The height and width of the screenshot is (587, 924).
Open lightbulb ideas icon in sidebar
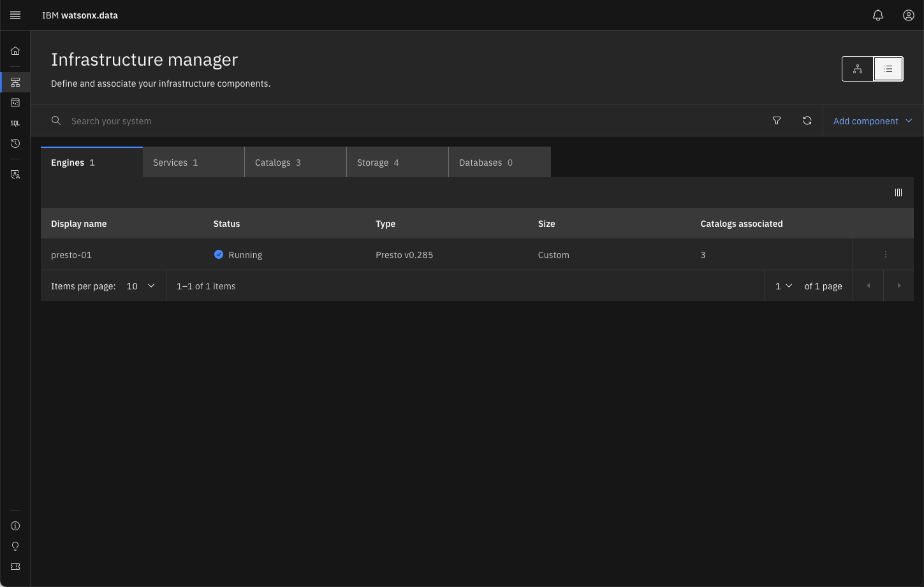pyautogui.click(x=15, y=546)
